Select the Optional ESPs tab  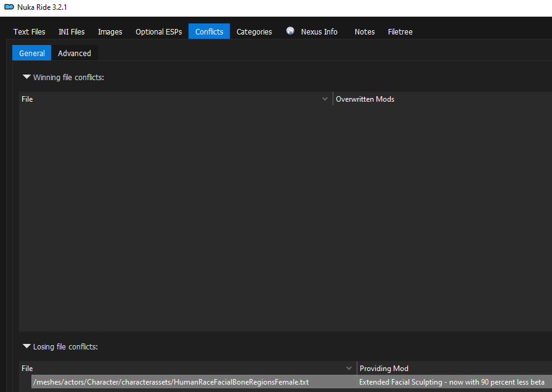click(x=159, y=31)
